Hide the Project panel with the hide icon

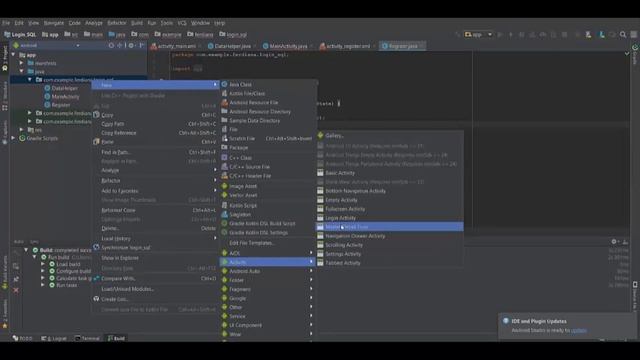point(142,45)
